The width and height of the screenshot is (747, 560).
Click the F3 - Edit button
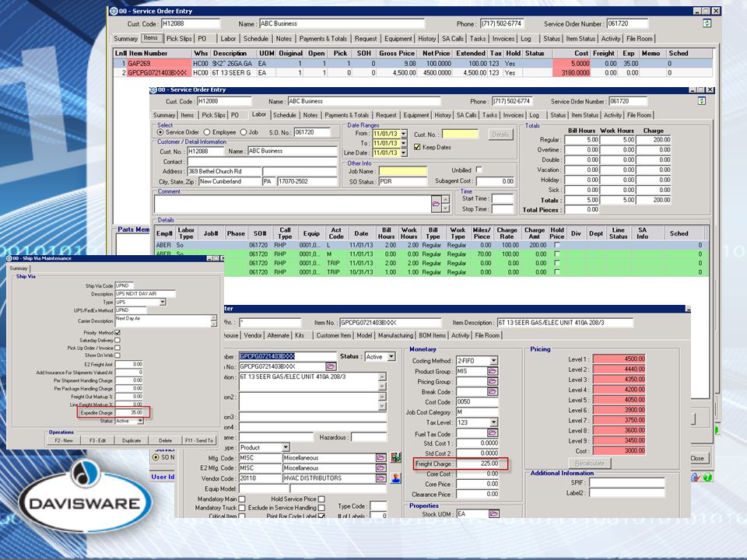pos(97,440)
